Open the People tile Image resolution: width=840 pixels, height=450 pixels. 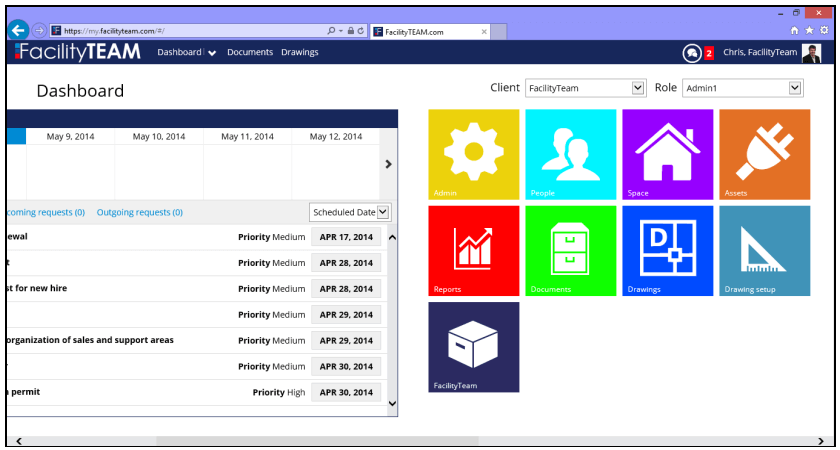pos(571,154)
